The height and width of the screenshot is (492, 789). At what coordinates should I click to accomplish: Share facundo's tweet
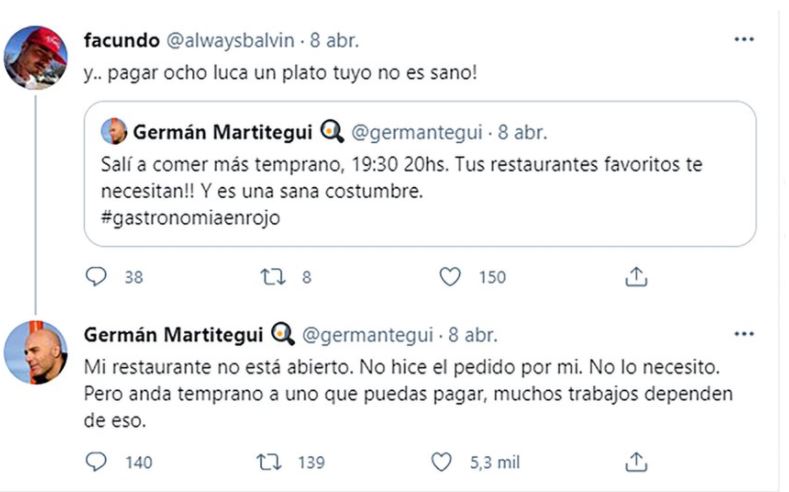pyautogui.click(x=636, y=277)
